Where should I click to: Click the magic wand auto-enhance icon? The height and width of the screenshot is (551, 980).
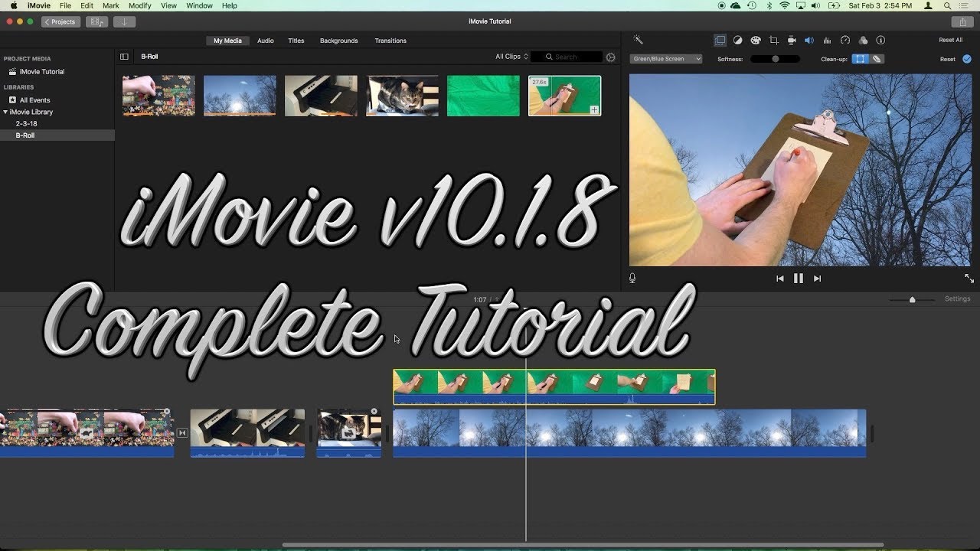(638, 41)
